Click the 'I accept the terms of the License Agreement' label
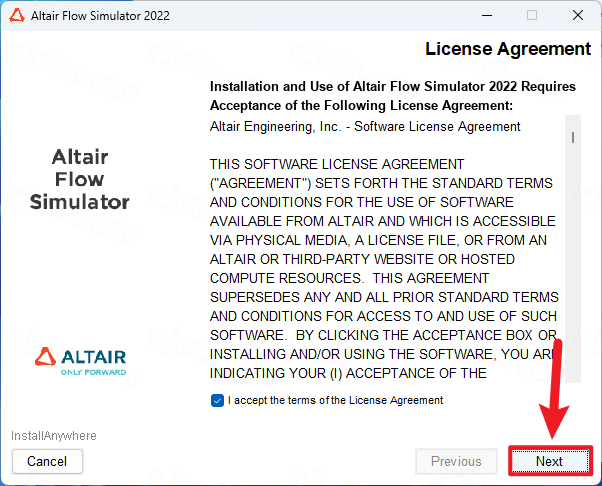This screenshot has height=486, width=602. click(336, 400)
